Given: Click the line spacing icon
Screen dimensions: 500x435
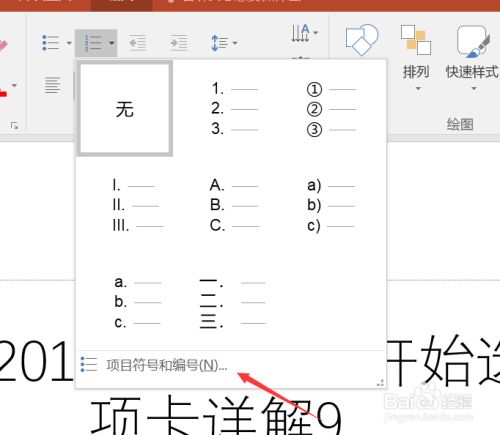Looking at the screenshot, I should pos(219,43).
